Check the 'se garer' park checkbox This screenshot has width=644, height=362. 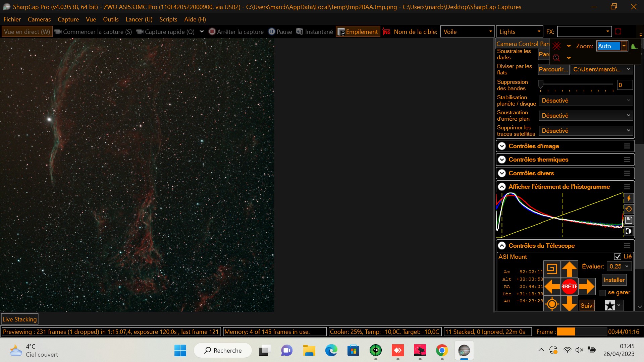coord(602,293)
